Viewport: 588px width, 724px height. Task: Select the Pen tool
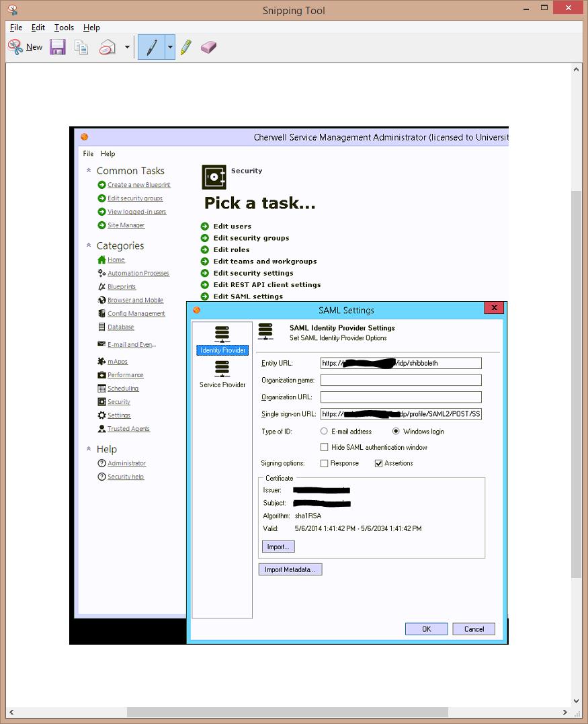click(152, 47)
